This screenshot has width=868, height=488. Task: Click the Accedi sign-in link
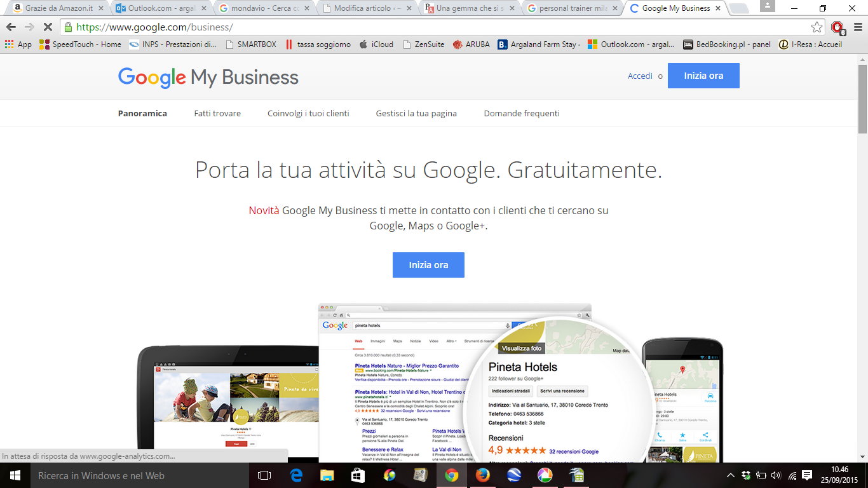tap(640, 76)
